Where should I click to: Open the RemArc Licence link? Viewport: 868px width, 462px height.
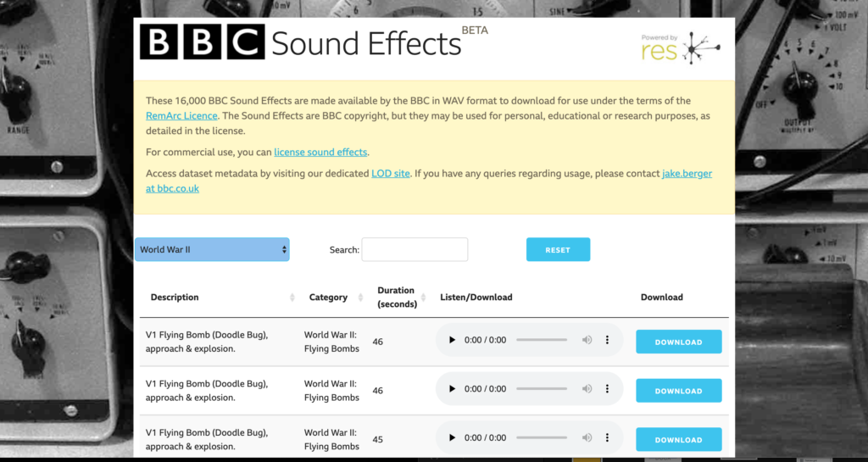click(x=181, y=115)
